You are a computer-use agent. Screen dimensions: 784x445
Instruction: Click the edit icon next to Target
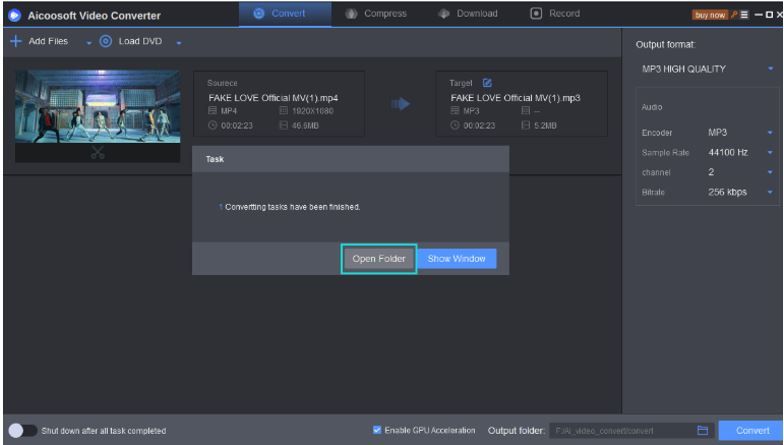point(488,82)
